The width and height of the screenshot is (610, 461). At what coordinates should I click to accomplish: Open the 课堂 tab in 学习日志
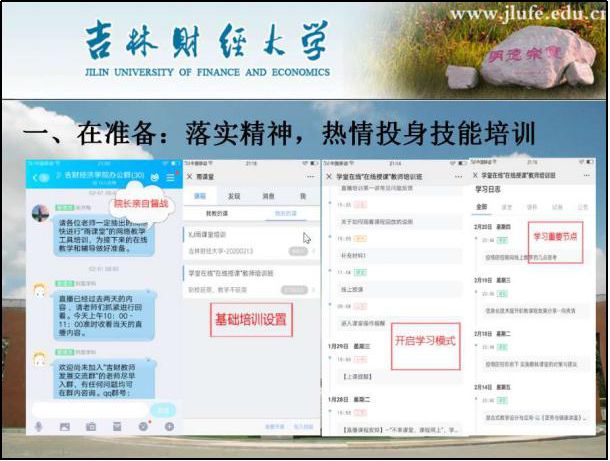click(x=506, y=208)
